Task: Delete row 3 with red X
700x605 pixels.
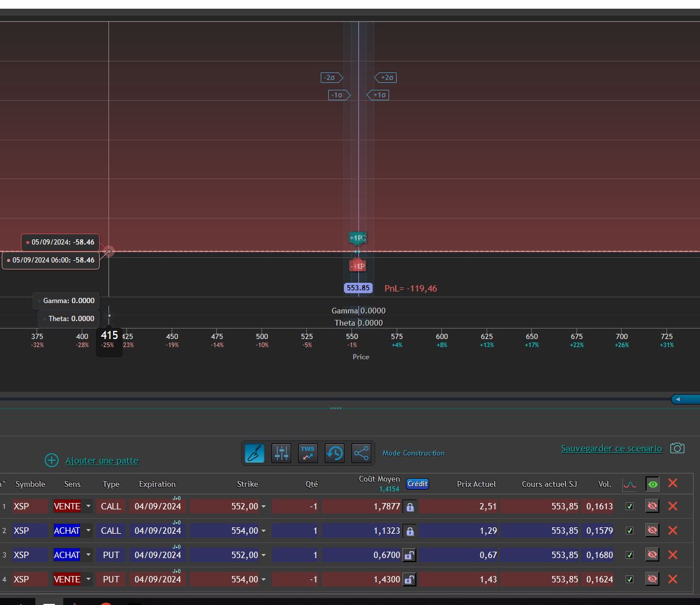Action: click(x=673, y=555)
